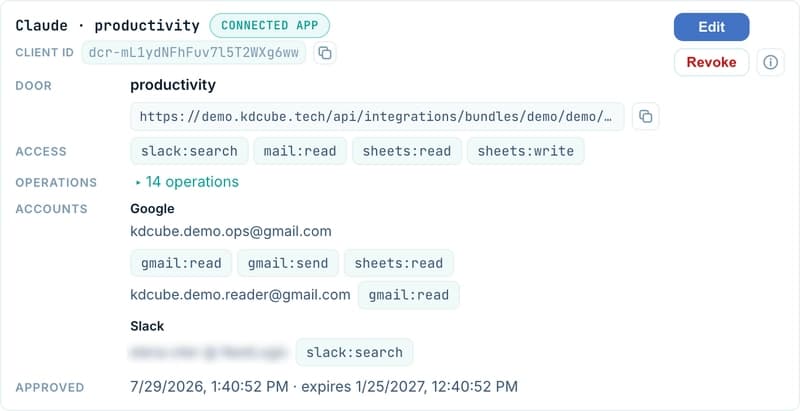Click the Edit button
This screenshot has width=800, height=411.
(x=711, y=27)
